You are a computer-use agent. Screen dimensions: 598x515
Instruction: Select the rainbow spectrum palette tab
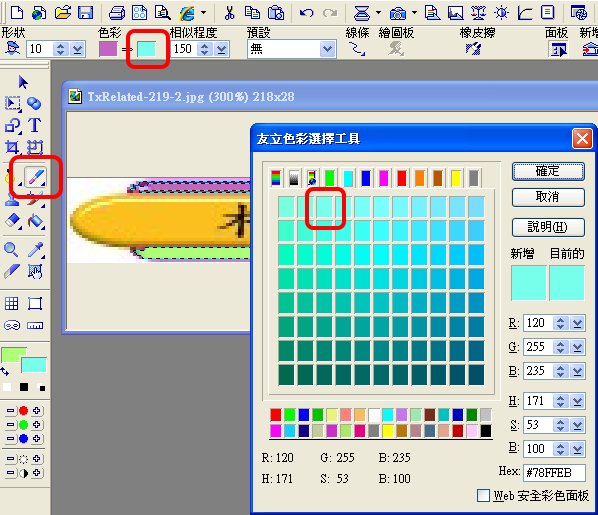276,178
